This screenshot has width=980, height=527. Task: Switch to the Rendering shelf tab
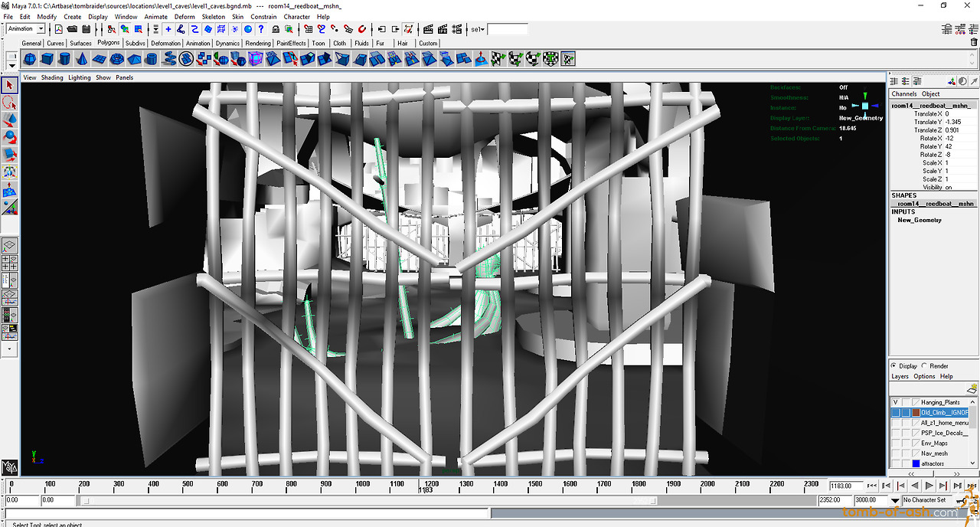click(258, 44)
